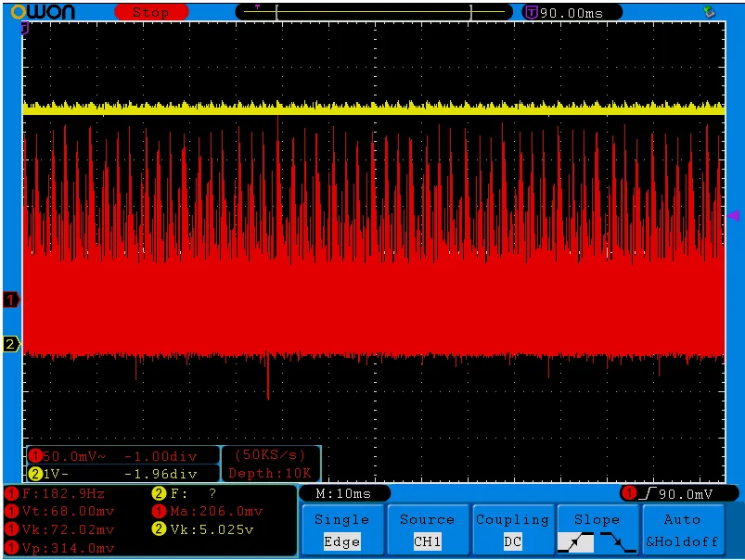Viewport: 745px width, 560px height.
Task: Click the green status icon top right
Action: pyautogui.click(x=711, y=12)
